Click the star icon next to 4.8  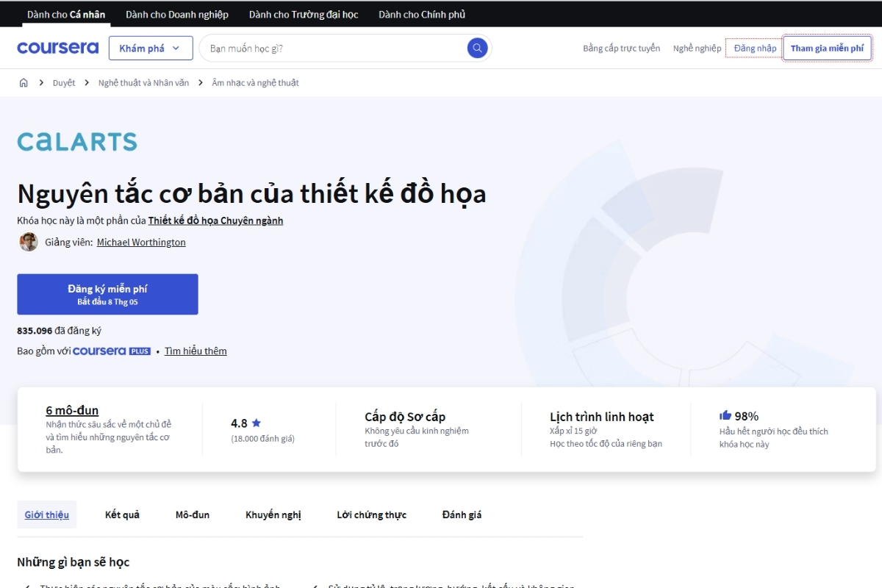tap(256, 423)
